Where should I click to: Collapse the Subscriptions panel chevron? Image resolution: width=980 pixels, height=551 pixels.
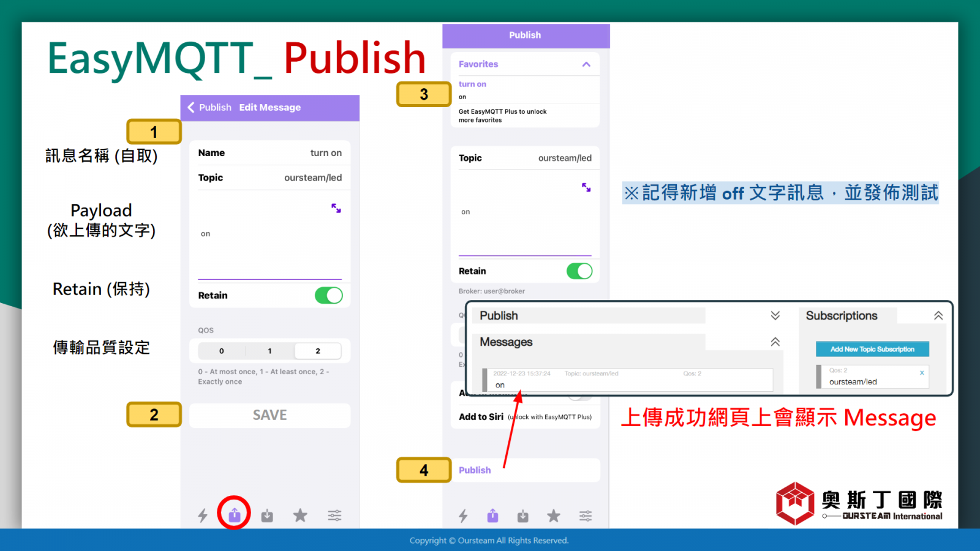[x=938, y=316]
